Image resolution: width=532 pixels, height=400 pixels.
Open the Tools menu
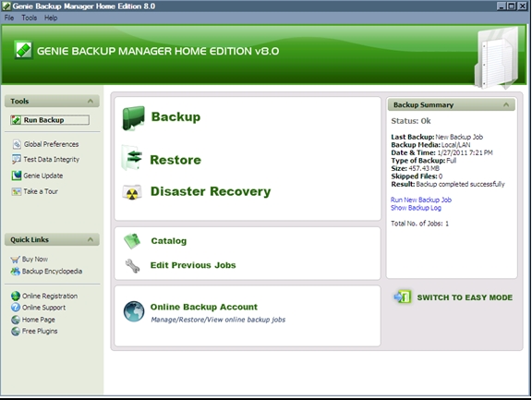(30, 18)
